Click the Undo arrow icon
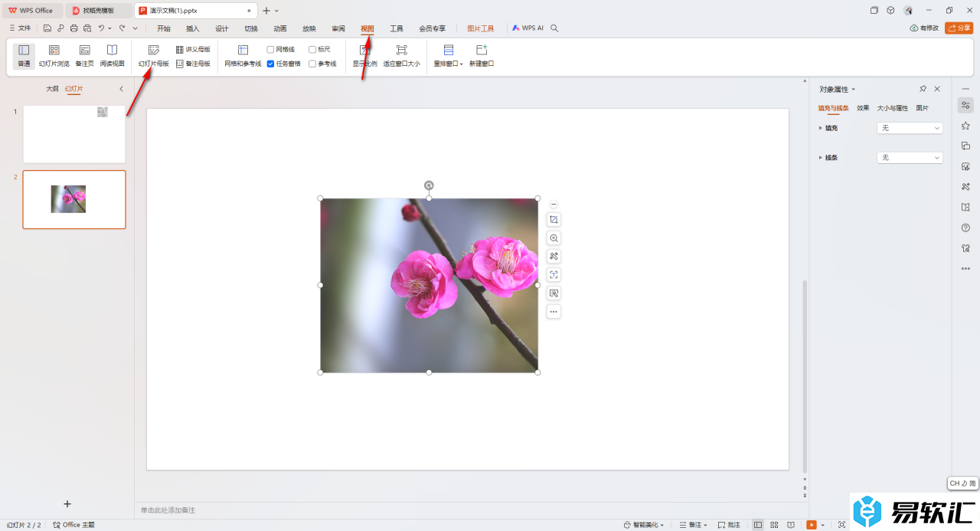Viewport: 980px width, 531px height. pos(101,28)
